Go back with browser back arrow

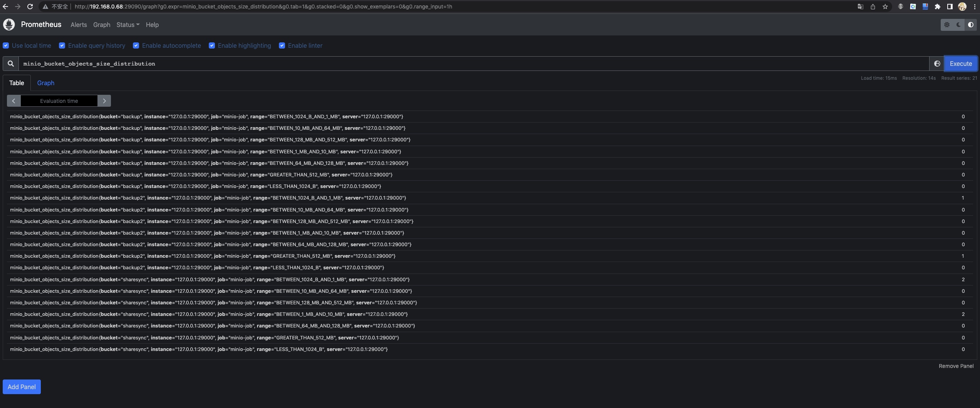(x=5, y=7)
